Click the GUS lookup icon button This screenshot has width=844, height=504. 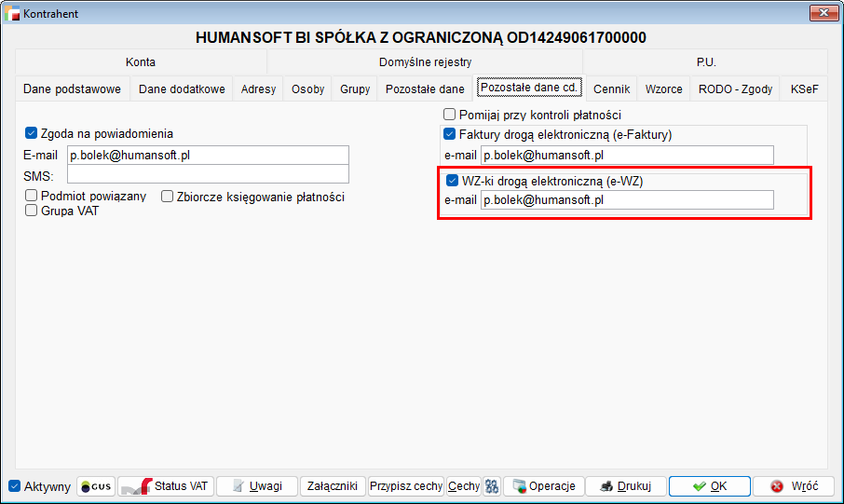(95, 486)
